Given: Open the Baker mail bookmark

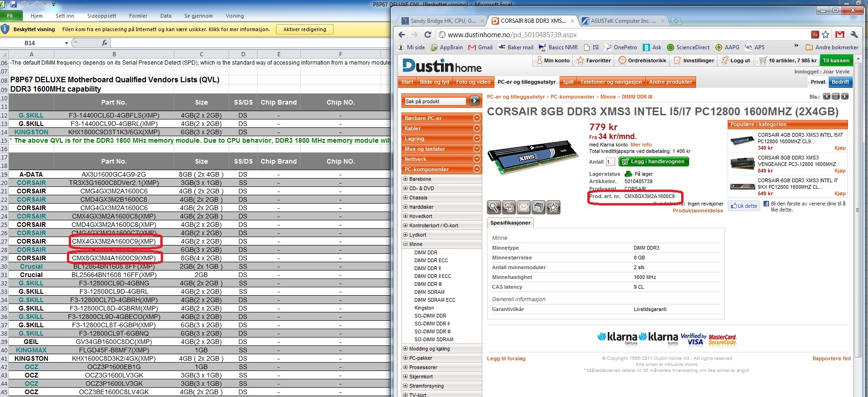Looking at the screenshot, I should click(x=516, y=47).
